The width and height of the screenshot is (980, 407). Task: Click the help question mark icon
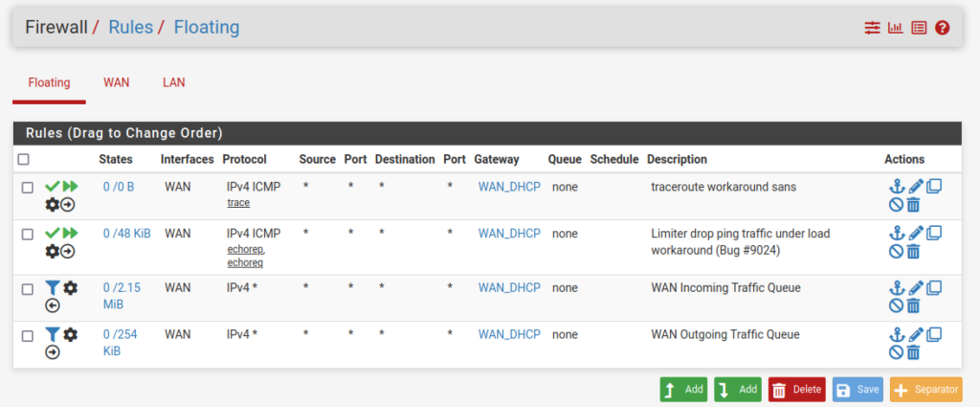943,28
